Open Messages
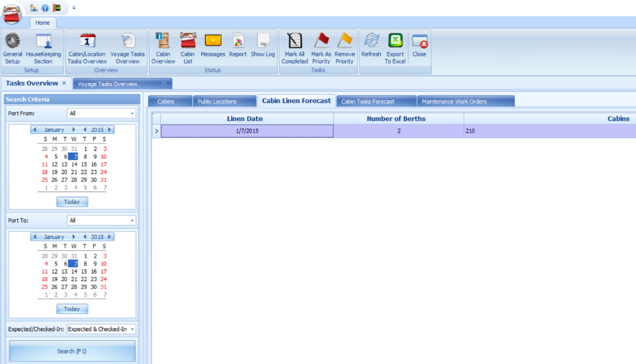The height and width of the screenshot is (364, 636). [x=213, y=48]
